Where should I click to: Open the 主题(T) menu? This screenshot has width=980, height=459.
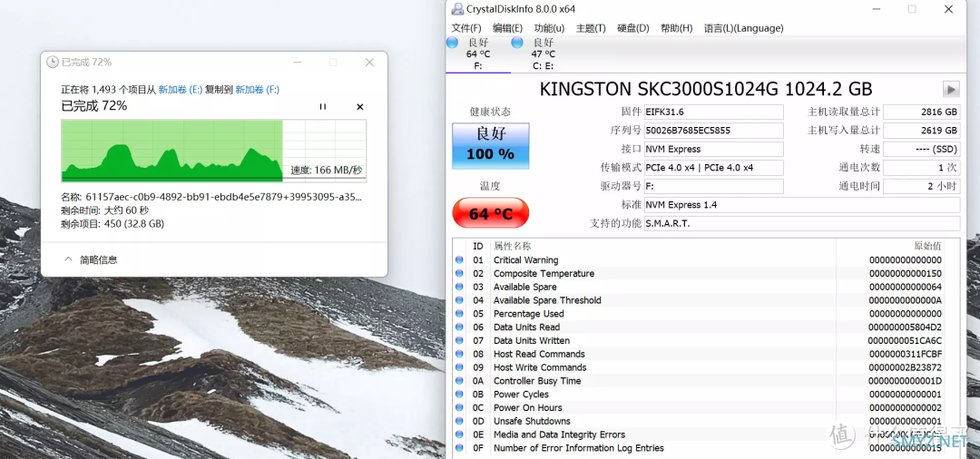(x=591, y=28)
